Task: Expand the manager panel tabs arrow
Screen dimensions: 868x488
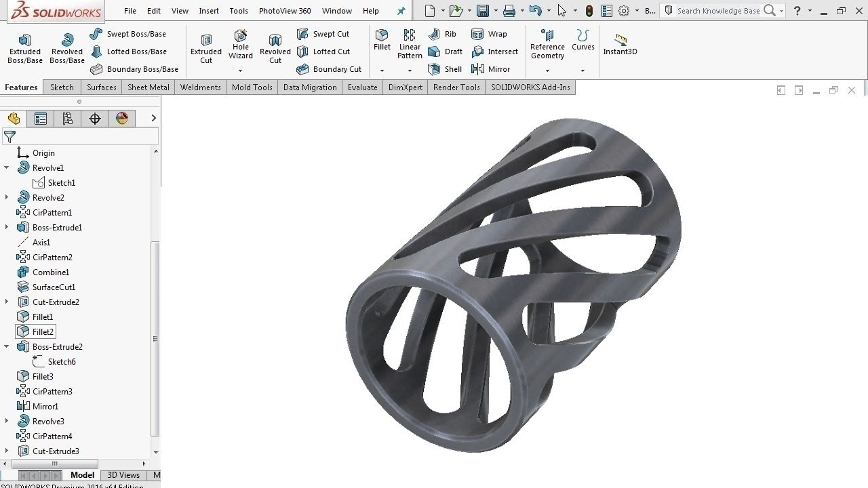Action: coord(153,119)
